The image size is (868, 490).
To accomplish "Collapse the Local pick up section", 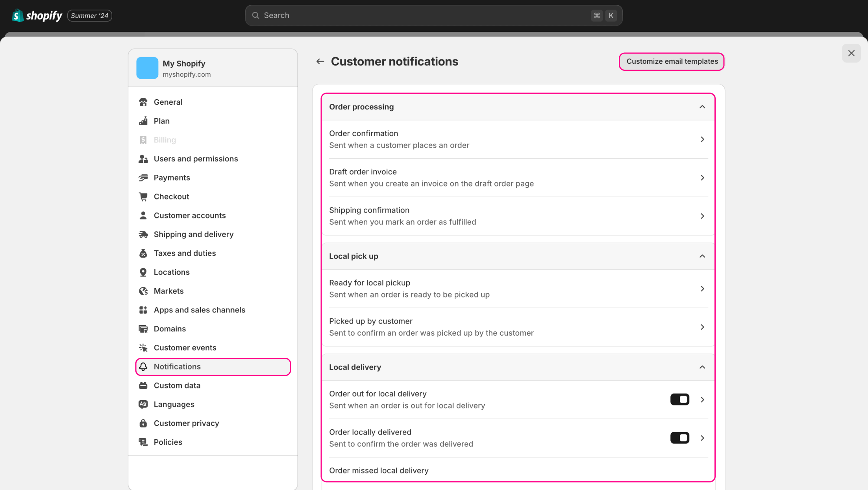I will 702,256.
